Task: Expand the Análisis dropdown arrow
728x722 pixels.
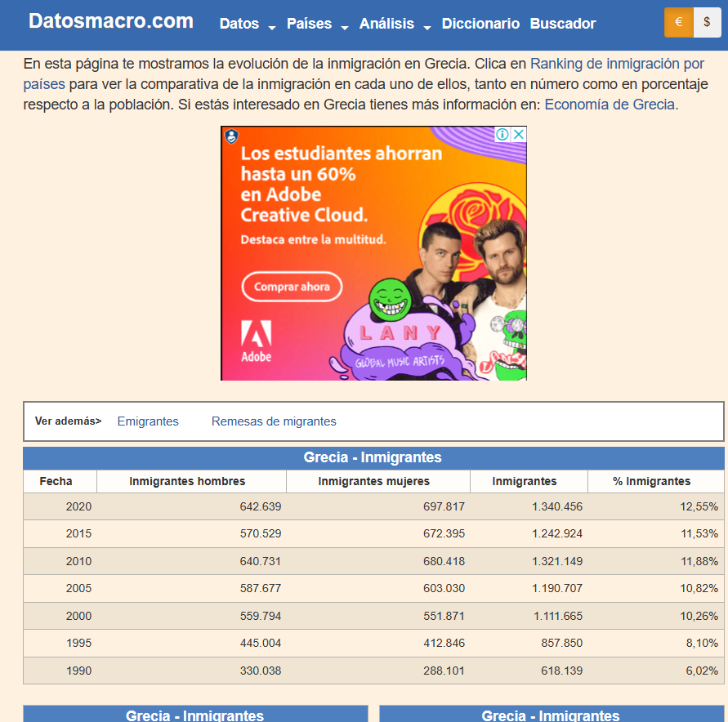Action: point(427,28)
